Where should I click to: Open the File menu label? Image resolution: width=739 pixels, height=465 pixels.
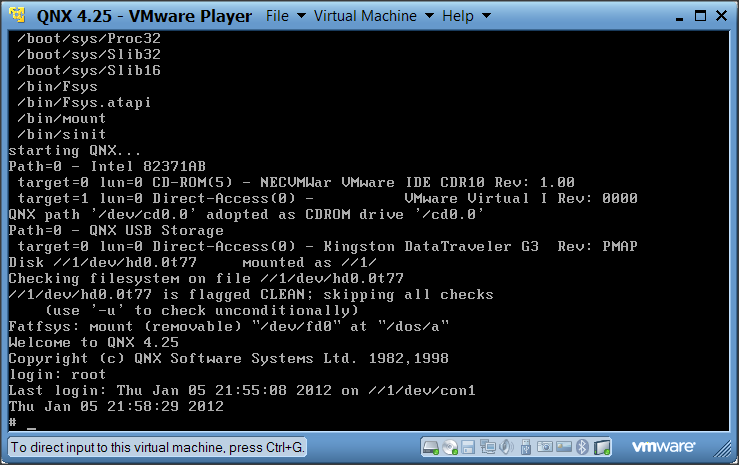pyautogui.click(x=277, y=16)
